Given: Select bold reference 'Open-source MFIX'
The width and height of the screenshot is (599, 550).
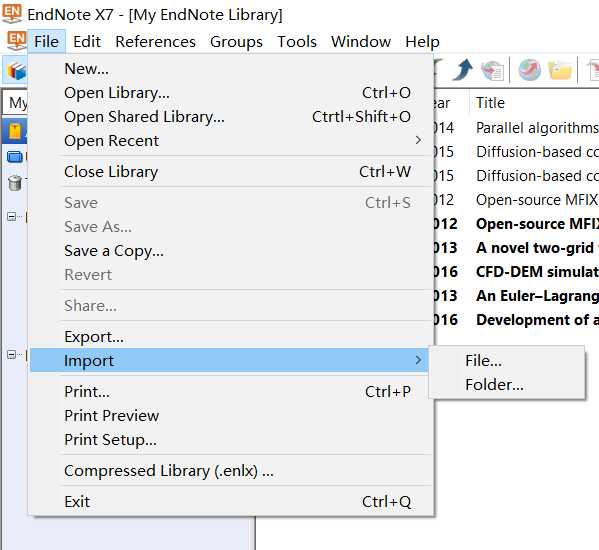Looking at the screenshot, I should (x=537, y=224).
